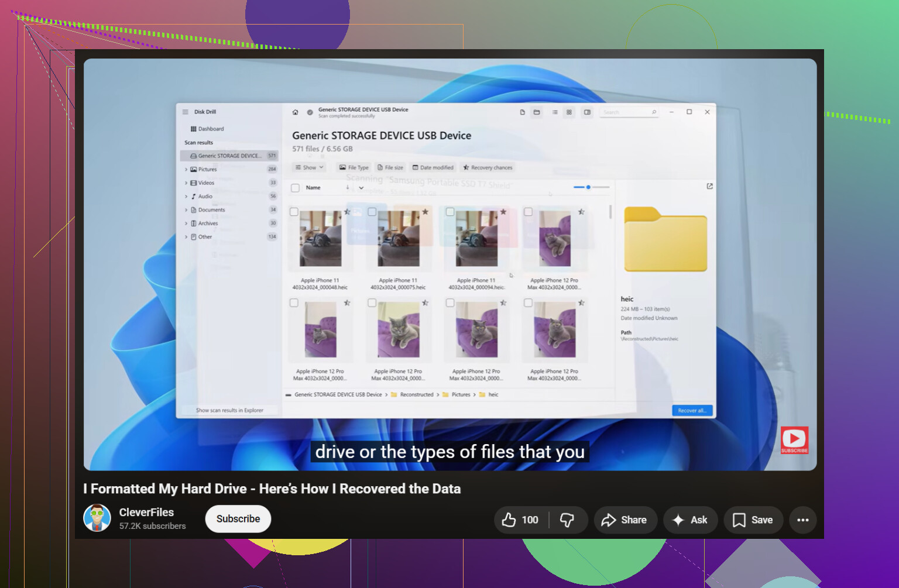Open heic folder in external window
This screenshot has height=588, width=899.
coord(709,186)
